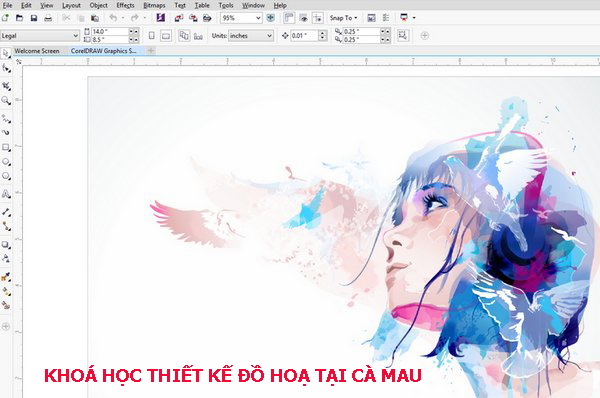Select the Color Eyedropper tool
This screenshot has height=398, width=600.
(x=6, y=277)
